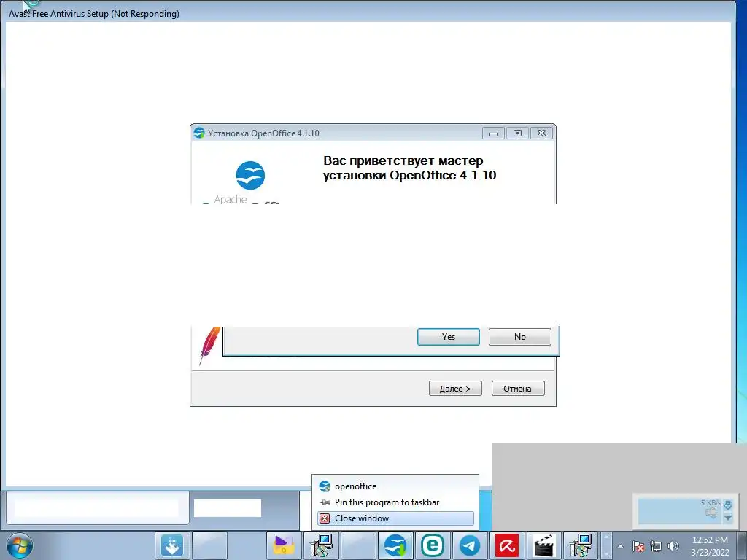Click the No button in the dialog

[519, 337]
